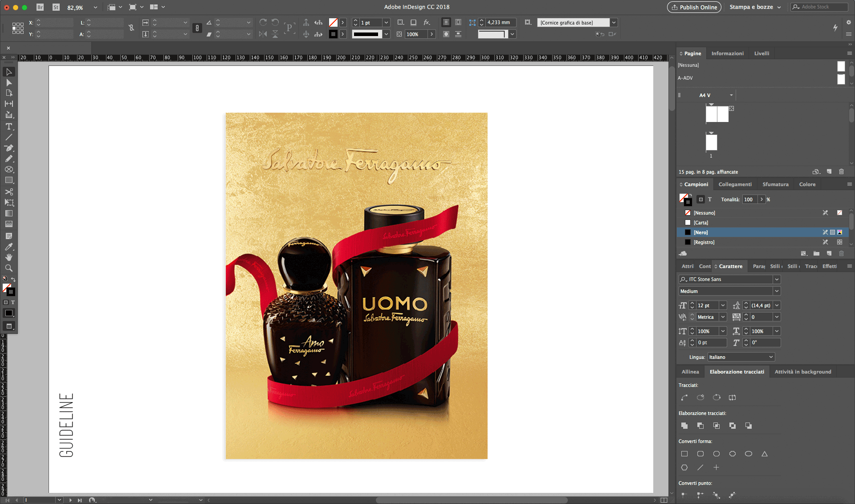
Task: Switch to the Sfumatura tab
Action: (x=775, y=184)
